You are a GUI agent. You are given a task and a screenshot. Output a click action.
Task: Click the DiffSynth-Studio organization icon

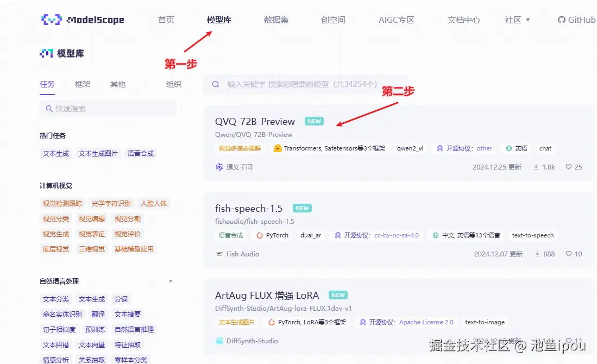point(219,341)
